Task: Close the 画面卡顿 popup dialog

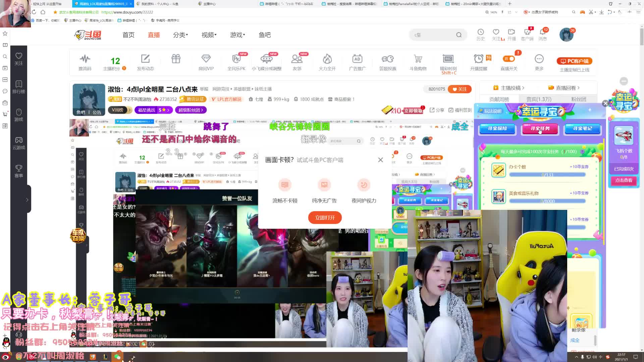Action: [x=380, y=160]
